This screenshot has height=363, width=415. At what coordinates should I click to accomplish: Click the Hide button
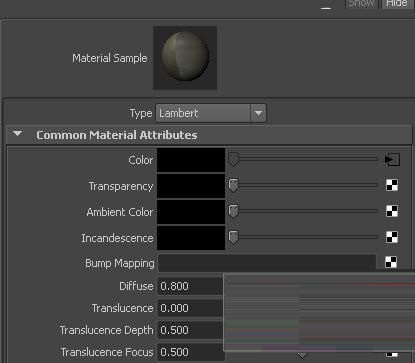point(397,4)
